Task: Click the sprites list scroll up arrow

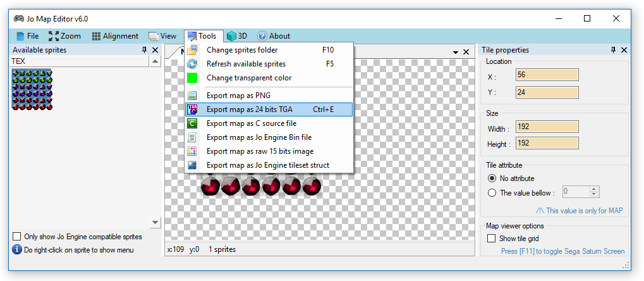Action: 155,62
